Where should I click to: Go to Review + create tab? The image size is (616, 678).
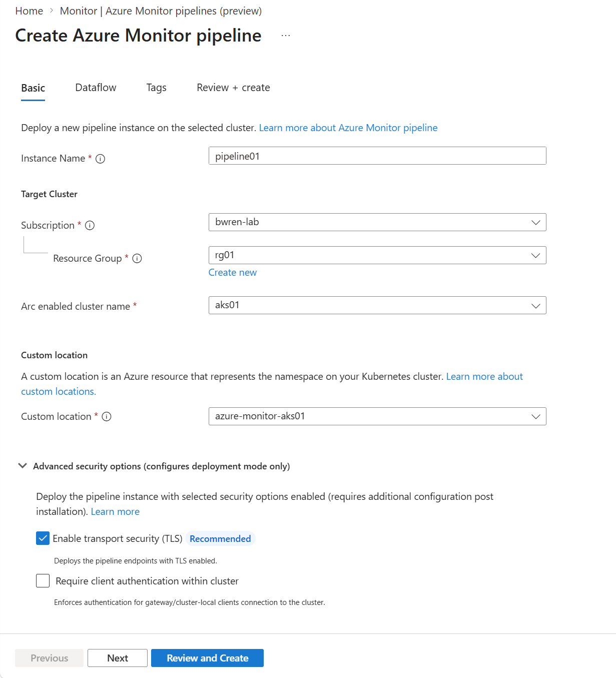click(233, 88)
